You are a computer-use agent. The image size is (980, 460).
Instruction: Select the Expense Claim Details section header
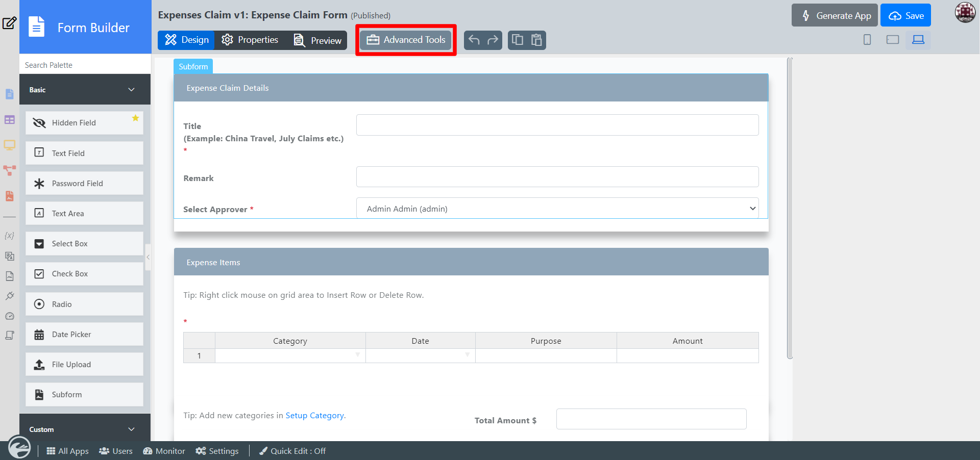tap(471, 88)
